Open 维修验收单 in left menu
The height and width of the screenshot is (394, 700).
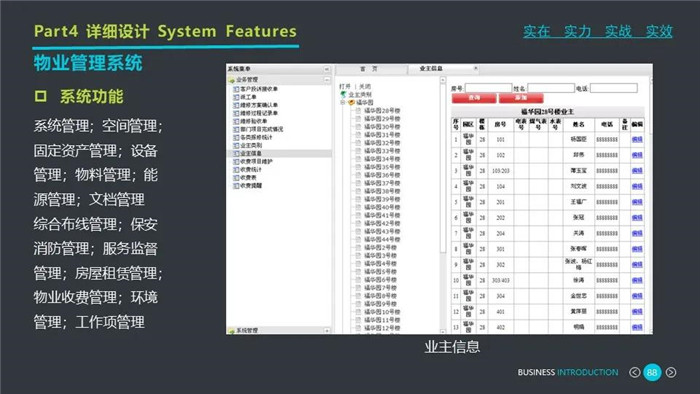tap(254, 121)
